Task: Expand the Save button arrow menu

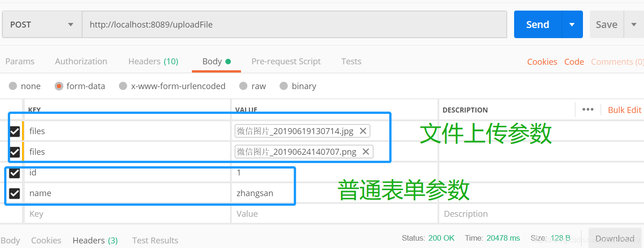Action: pos(634,24)
